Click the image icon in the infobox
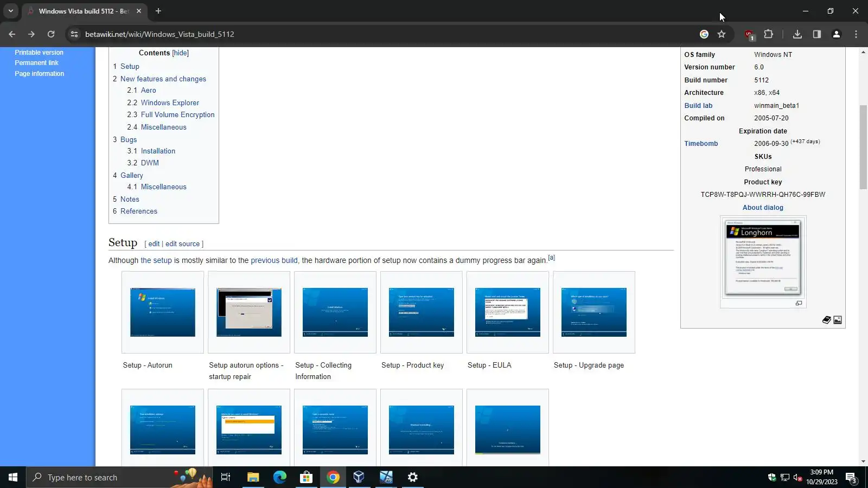 838,320
